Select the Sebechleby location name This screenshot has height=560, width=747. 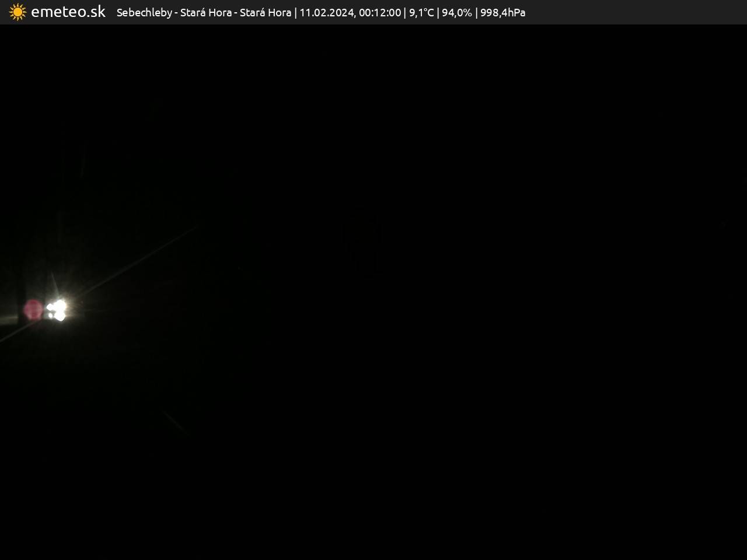[144, 13]
